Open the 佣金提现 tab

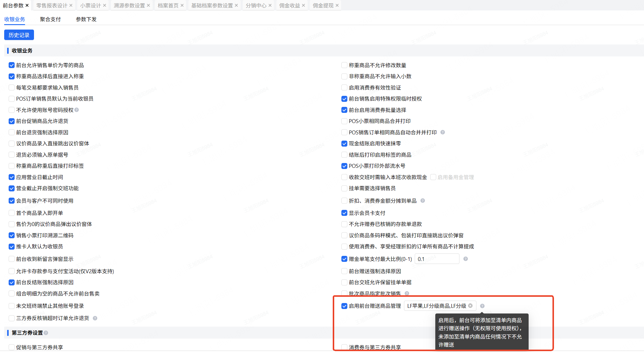coord(323,5)
